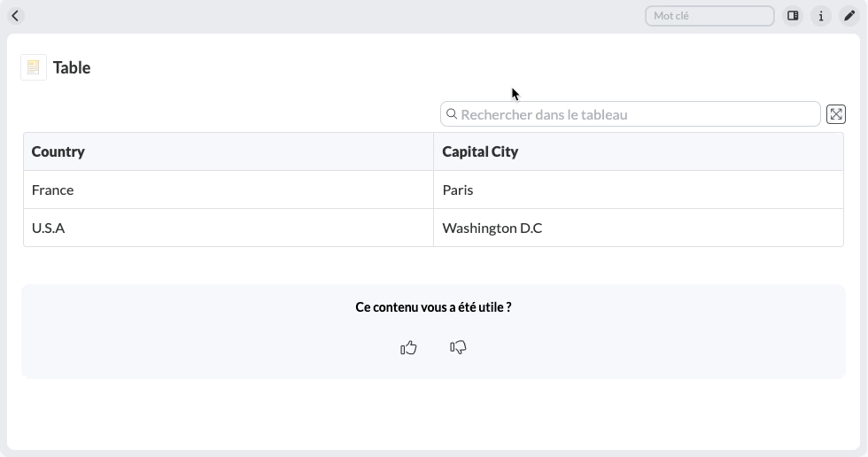Select the U.S.A cell
This screenshot has width=868, height=457.
point(49,228)
